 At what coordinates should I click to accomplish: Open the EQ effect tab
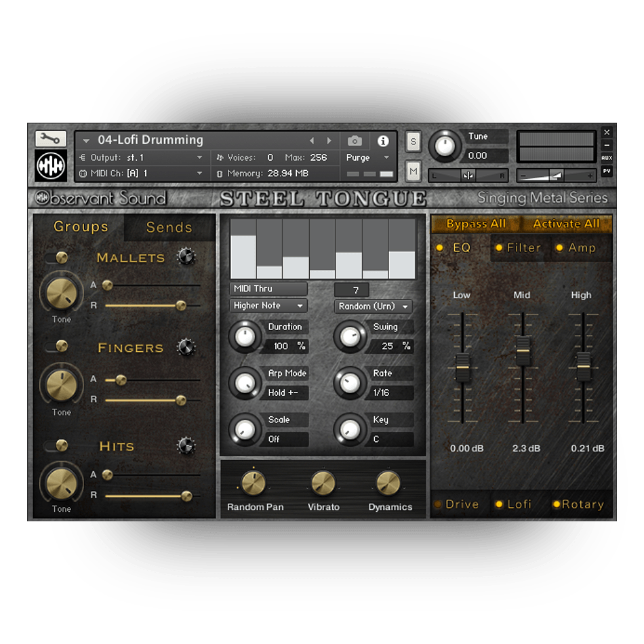coord(462,247)
